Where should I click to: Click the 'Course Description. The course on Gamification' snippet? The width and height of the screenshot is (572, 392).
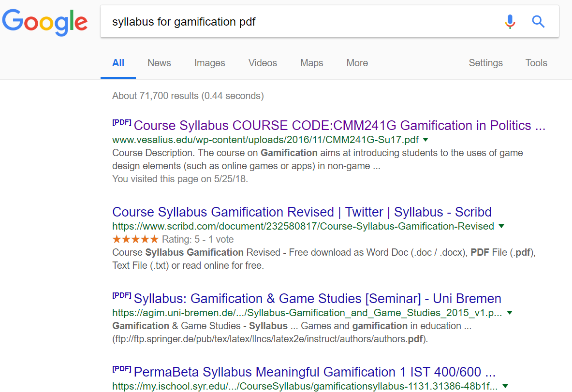[x=317, y=160]
